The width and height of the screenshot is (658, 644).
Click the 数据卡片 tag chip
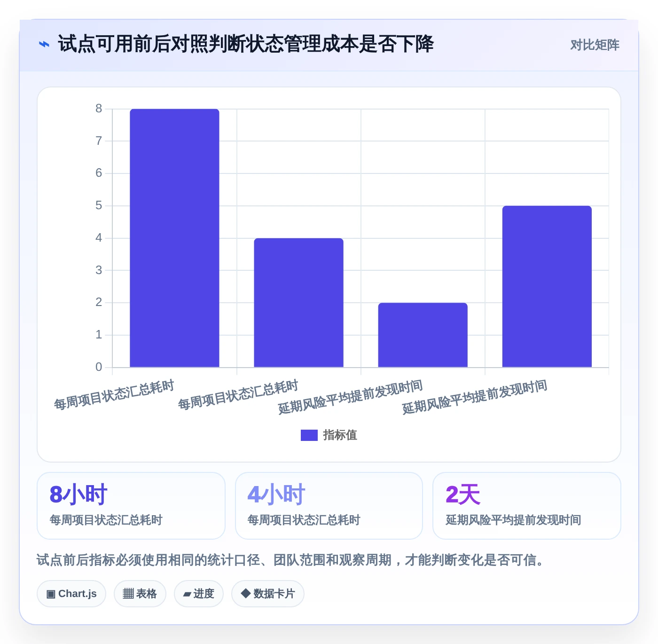(x=268, y=594)
